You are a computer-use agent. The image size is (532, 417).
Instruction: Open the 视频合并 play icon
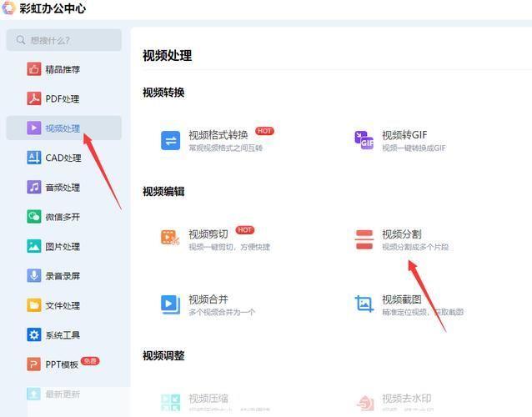coord(170,304)
